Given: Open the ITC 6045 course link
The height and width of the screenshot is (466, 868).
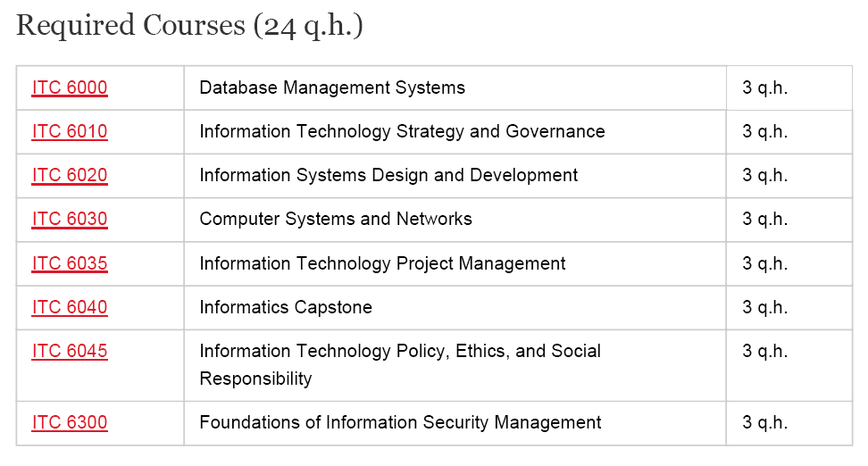Looking at the screenshot, I should click(70, 351).
